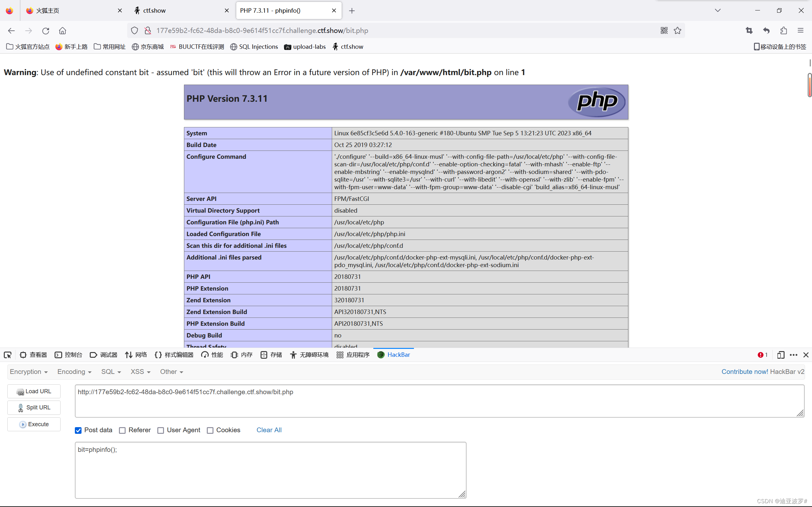Uncheck the Post data checkbox
Viewport: 812px width, 507px height.
click(78, 430)
